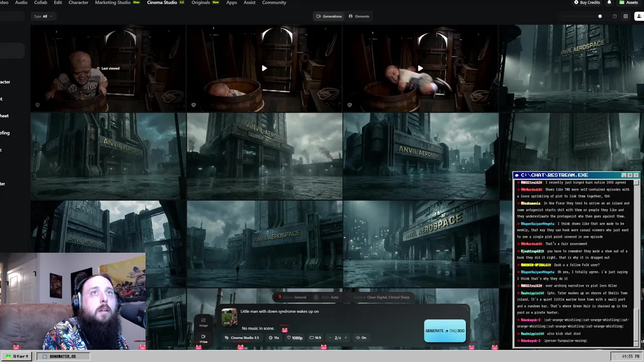The image size is (644, 362).
Task: Open the Style: Auto selector
Action: [x=327, y=297]
